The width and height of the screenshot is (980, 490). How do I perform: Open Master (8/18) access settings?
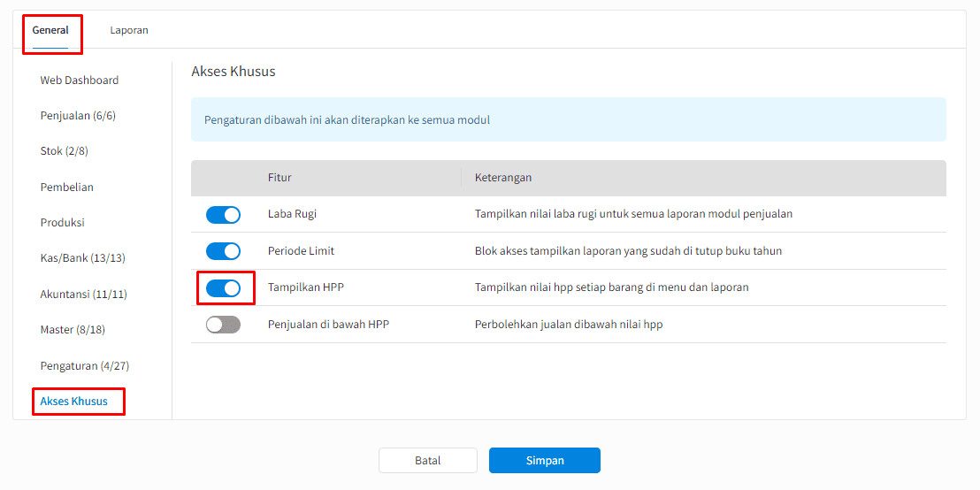(x=73, y=330)
